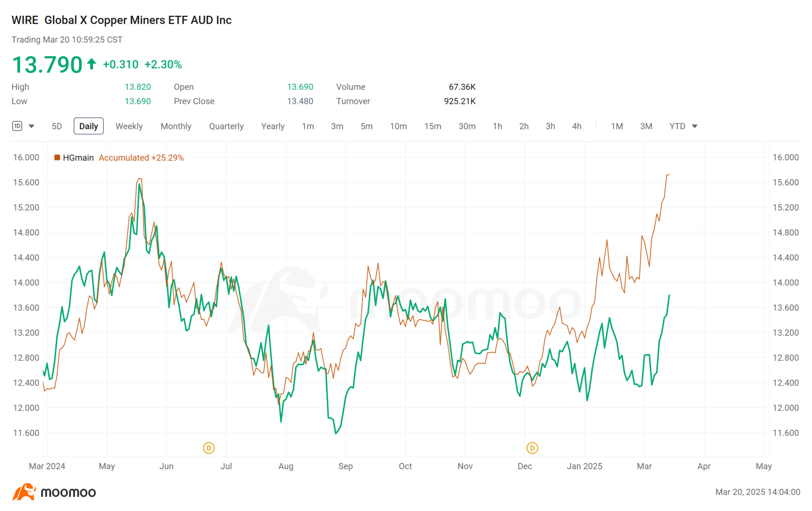
Task: Click the 'Jul' date axis label
Action: pyautogui.click(x=226, y=466)
